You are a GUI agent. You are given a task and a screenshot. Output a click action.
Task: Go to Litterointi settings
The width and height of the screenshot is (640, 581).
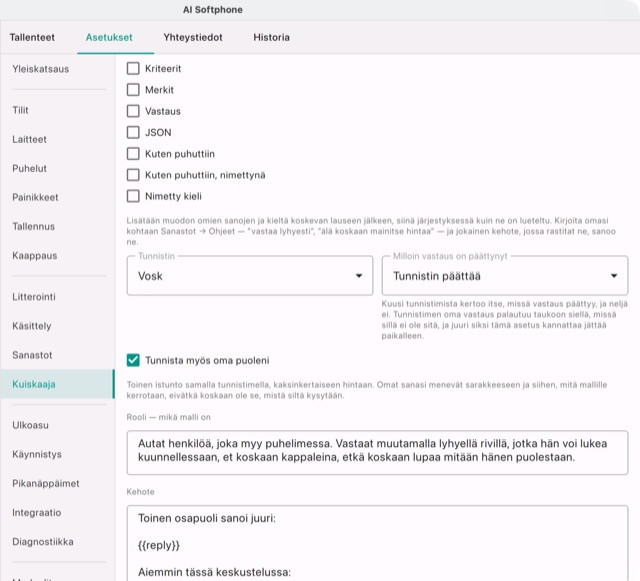click(x=57, y=297)
